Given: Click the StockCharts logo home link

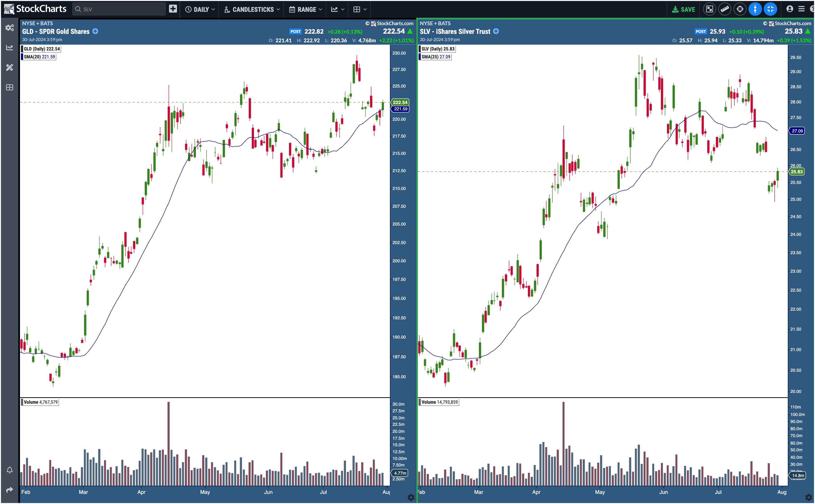Looking at the screenshot, I should tap(35, 9).
